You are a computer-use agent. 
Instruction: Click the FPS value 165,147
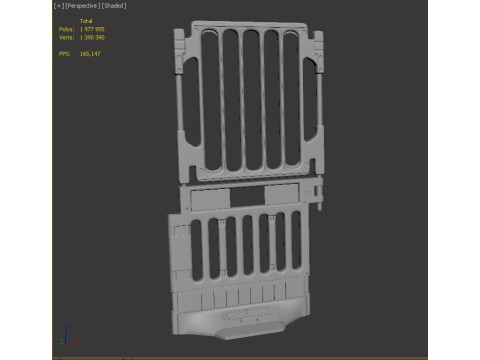pos(90,54)
